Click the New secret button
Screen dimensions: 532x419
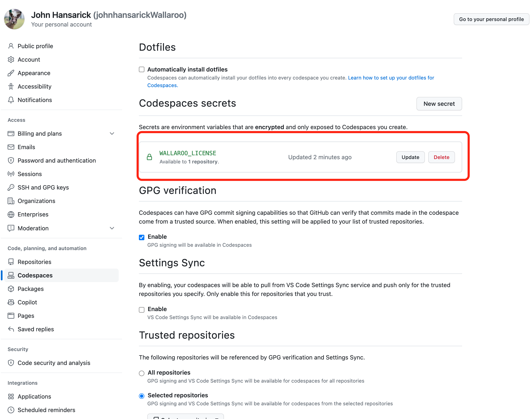pyautogui.click(x=439, y=104)
